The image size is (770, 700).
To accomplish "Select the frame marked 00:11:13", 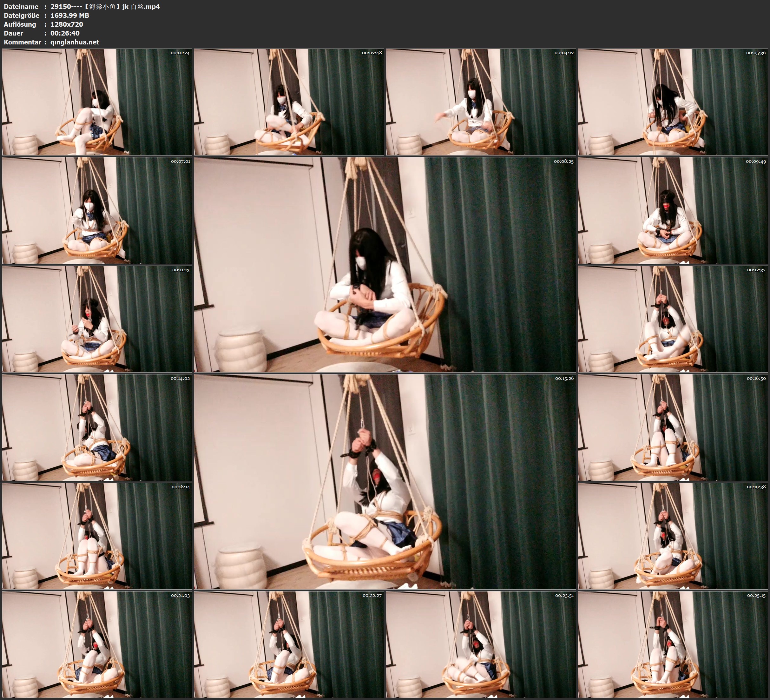I will coord(97,319).
